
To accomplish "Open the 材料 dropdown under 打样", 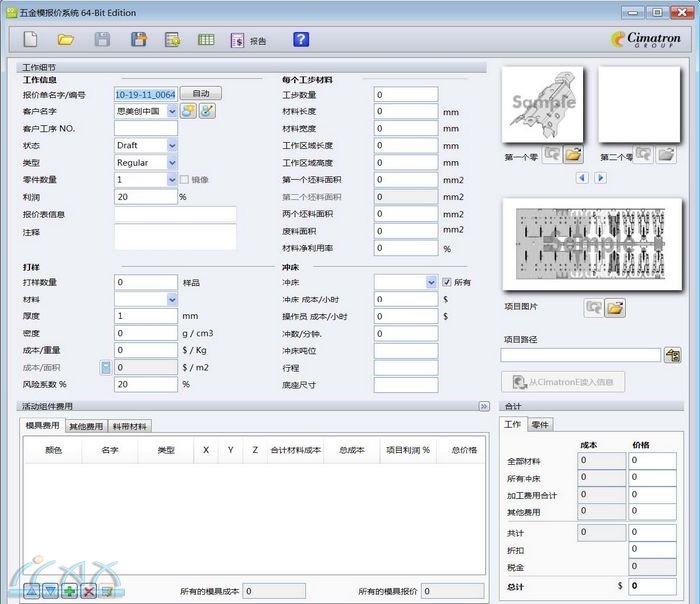I will 172,299.
